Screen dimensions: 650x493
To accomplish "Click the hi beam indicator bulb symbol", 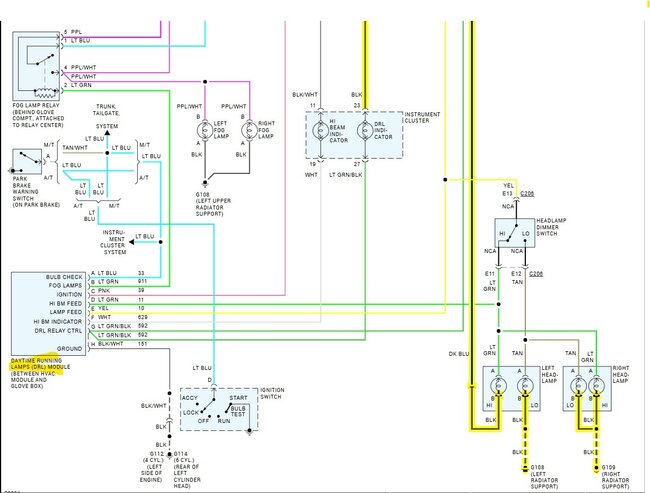I will coord(320,130).
